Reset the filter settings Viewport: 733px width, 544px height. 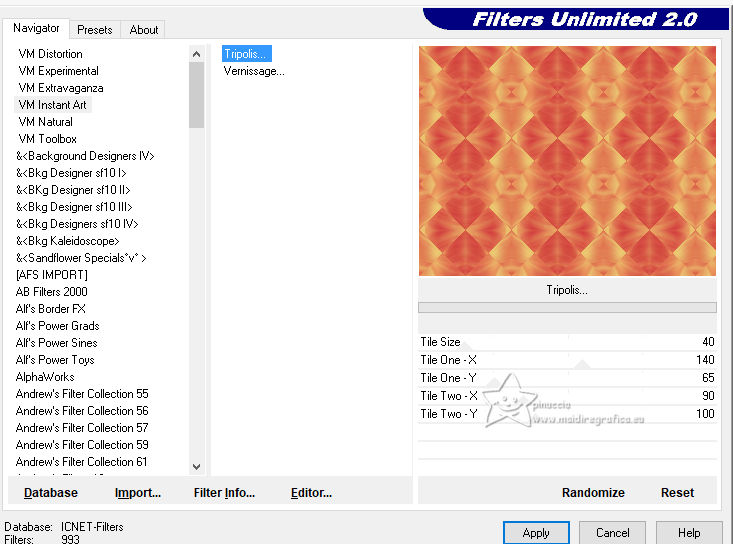677,493
